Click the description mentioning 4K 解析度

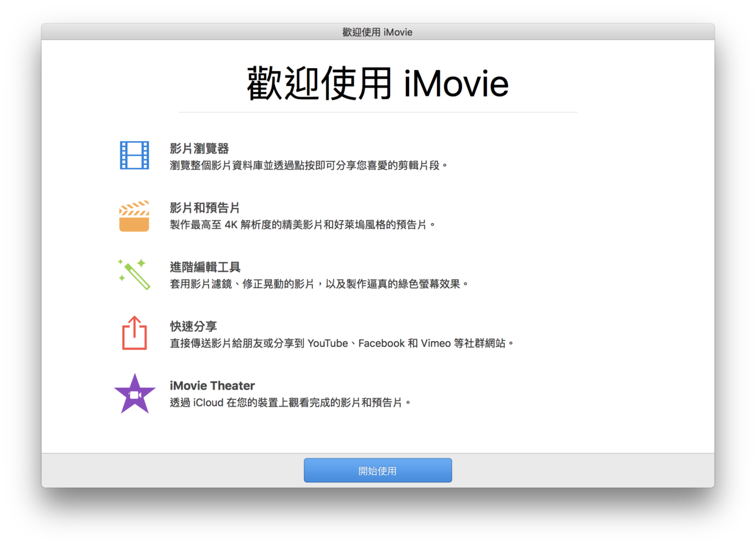[303, 225]
